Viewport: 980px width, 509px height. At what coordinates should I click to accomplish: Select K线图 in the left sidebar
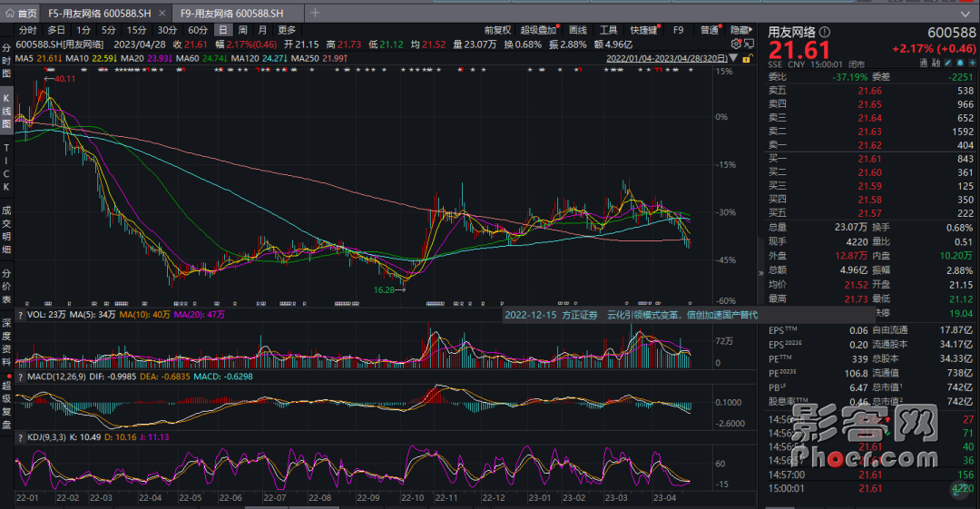pyautogui.click(x=6, y=111)
